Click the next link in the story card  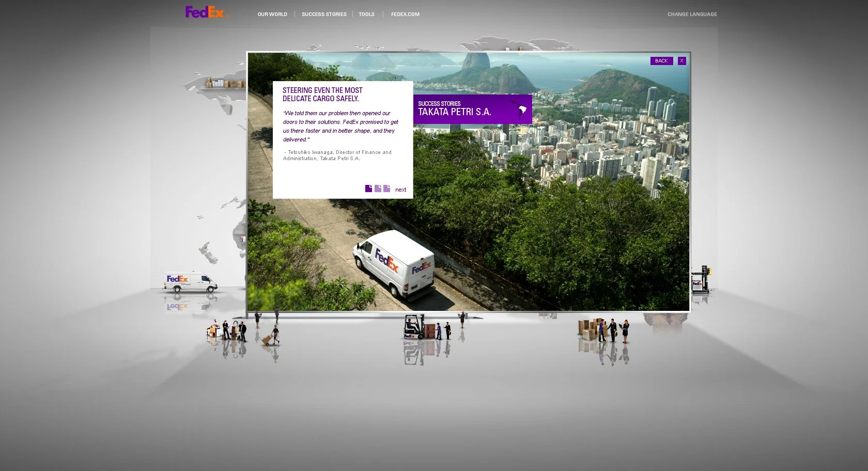(x=400, y=190)
